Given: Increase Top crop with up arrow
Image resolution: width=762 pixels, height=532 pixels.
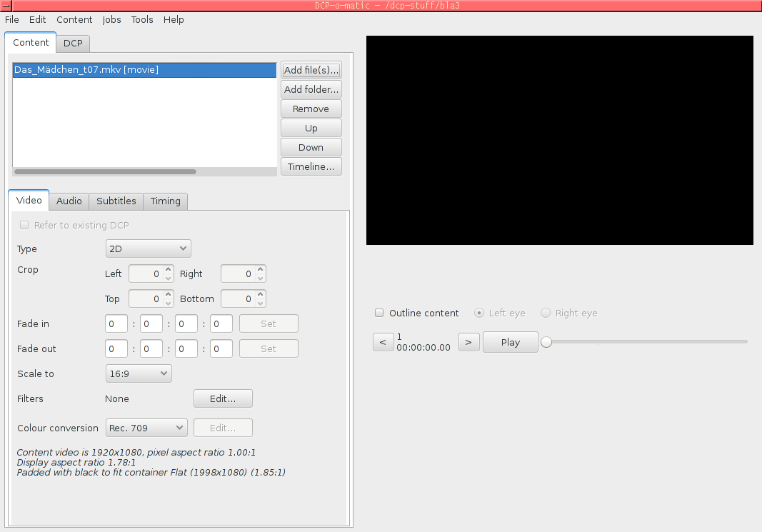Looking at the screenshot, I should pos(168,294).
